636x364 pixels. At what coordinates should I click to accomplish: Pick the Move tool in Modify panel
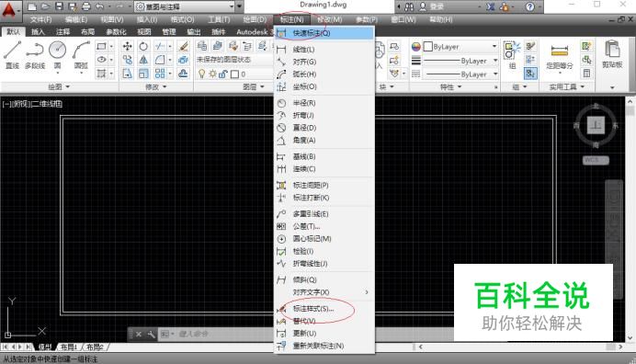[x=128, y=46]
